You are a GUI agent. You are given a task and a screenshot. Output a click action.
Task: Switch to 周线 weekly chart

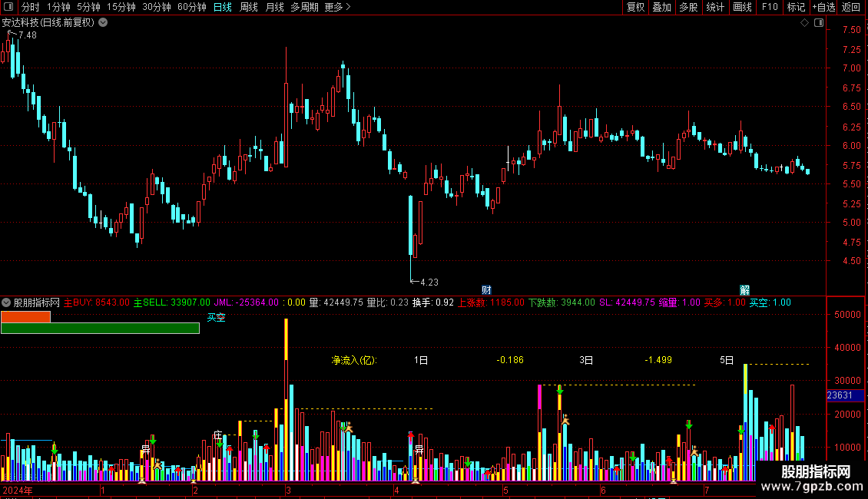[249, 7]
